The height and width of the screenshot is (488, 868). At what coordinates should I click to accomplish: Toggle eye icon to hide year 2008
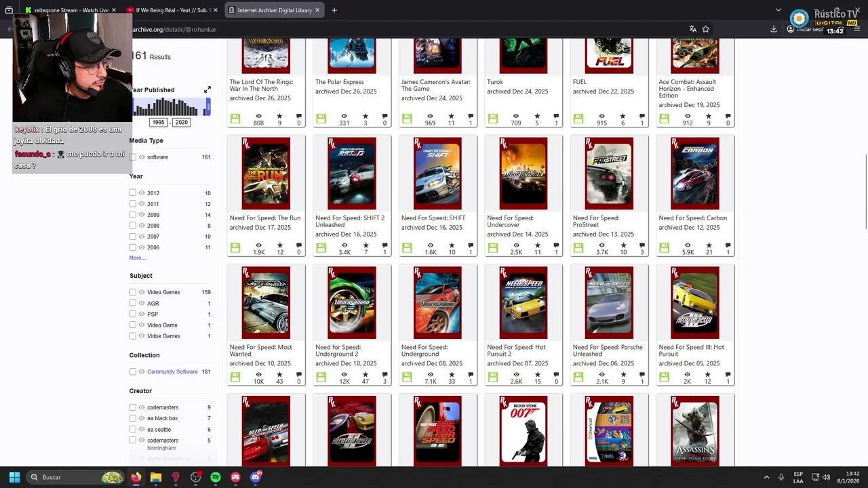point(142,226)
